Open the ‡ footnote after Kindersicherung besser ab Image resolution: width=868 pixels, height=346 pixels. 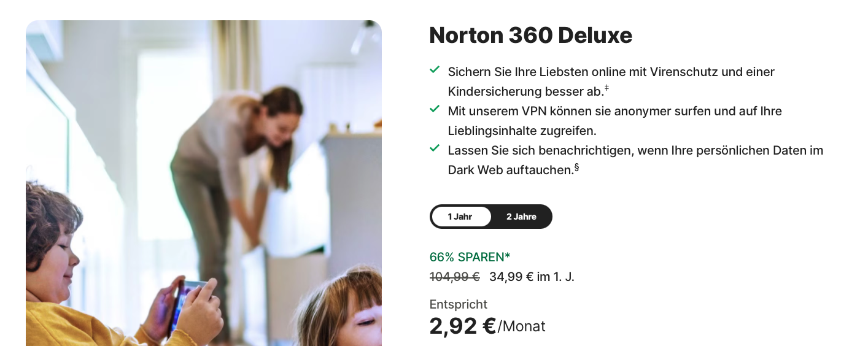click(x=606, y=88)
